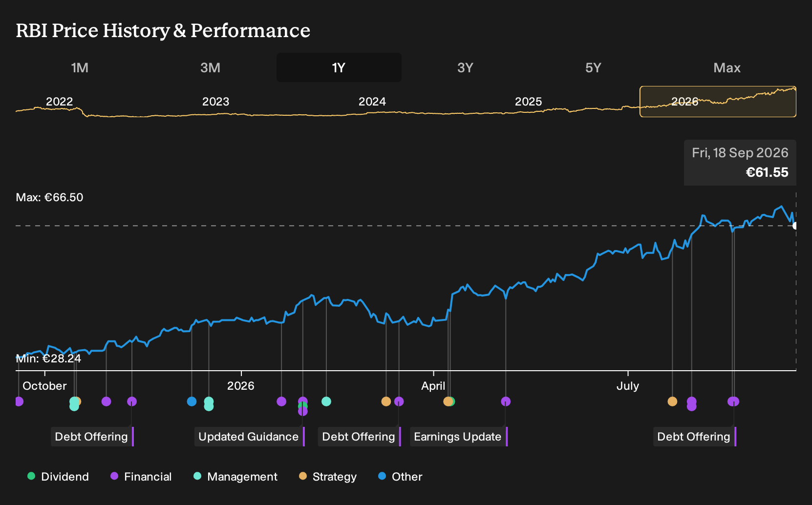Screen dimensions: 812x505
Task: Click the green Dividend marker above Updated Guidance
Action: [x=302, y=406]
